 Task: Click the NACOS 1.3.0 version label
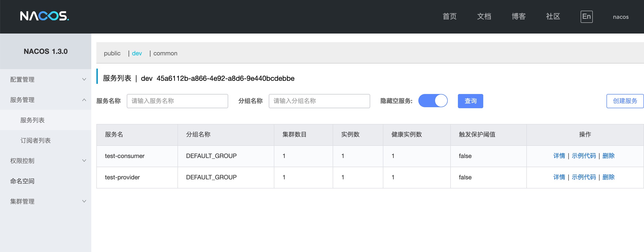pyautogui.click(x=46, y=51)
